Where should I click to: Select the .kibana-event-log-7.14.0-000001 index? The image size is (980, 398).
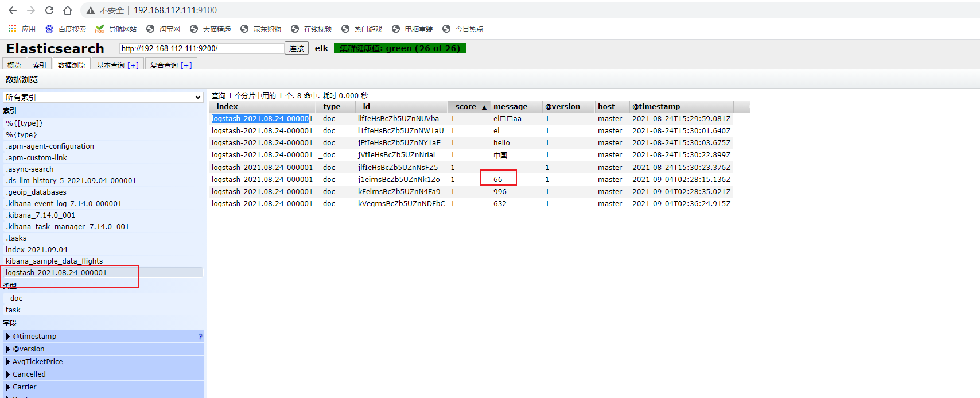tap(103, 204)
